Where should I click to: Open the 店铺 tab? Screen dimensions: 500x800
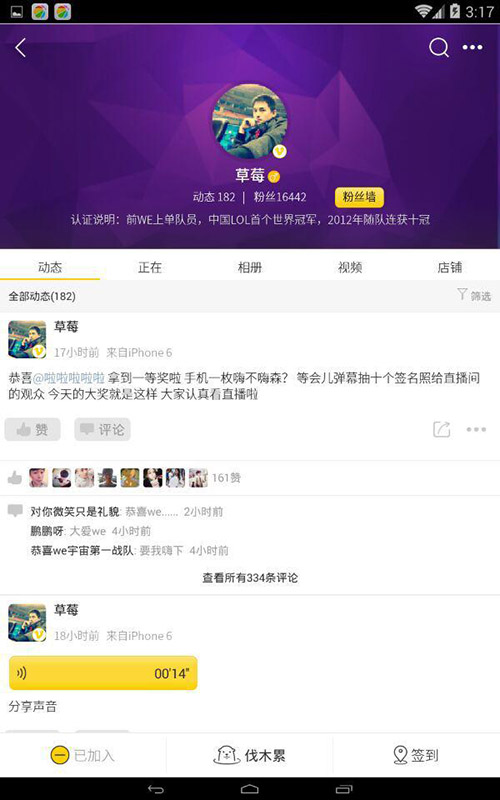[x=449, y=267]
